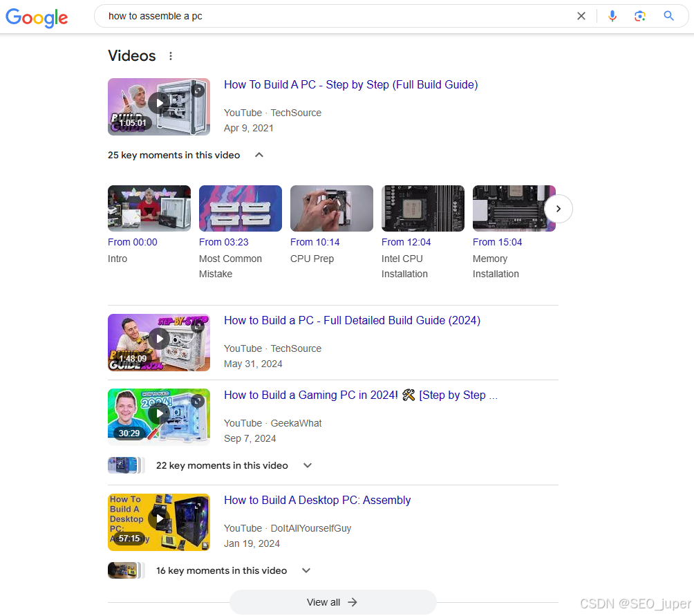The width and height of the screenshot is (694, 616).
Task: Open "How to Build A Desktop PC: Assembly" link
Action: point(317,500)
